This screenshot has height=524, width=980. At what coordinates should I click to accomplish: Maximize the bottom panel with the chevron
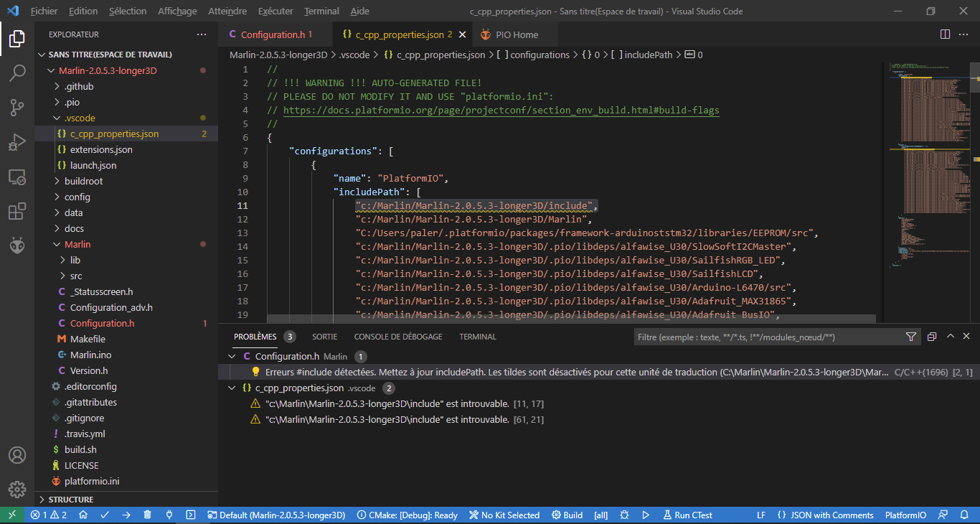coord(950,337)
